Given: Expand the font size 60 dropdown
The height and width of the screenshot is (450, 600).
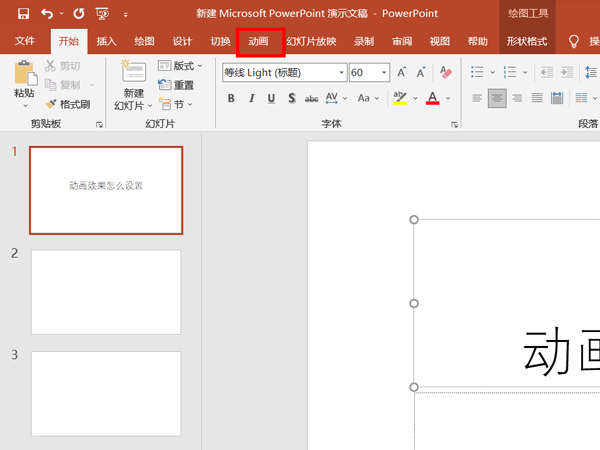Looking at the screenshot, I should [x=384, y=72].
